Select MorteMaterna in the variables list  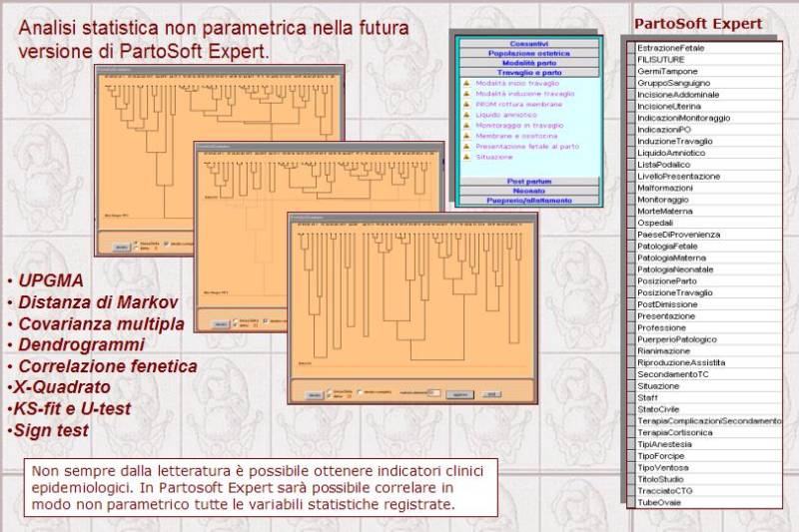[709, 212]
